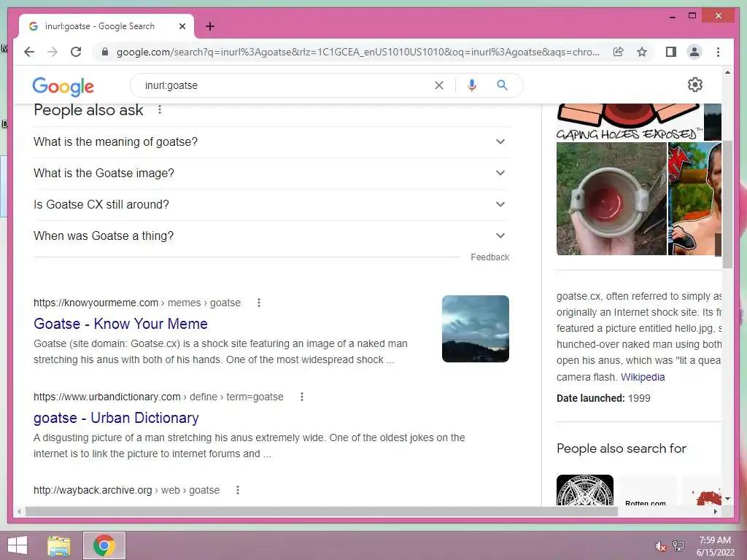Screen dimensions: 747x560
Task: Click the vertical page scrollbar thumb
Action: pyautogui.click(x=727, y=204)
